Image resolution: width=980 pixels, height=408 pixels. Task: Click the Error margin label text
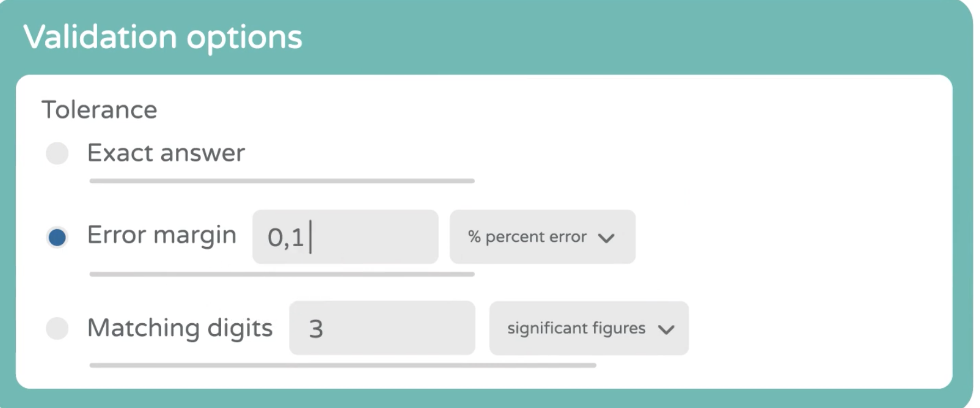pos(162,235)
